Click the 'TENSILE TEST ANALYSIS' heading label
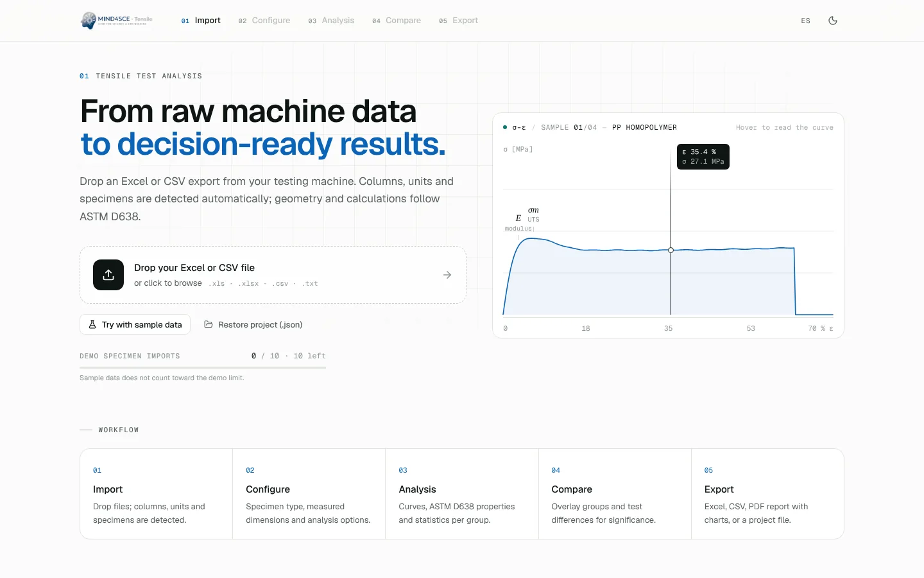Image resolution: width=924 pixels, height=578 pixels. pyautogui.click(x=149, y=76)
